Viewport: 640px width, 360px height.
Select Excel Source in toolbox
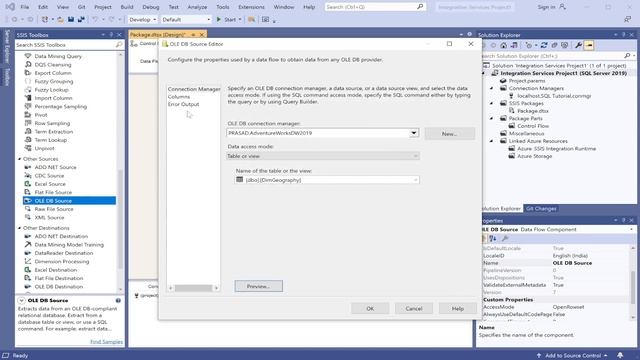tap(50, 184)
